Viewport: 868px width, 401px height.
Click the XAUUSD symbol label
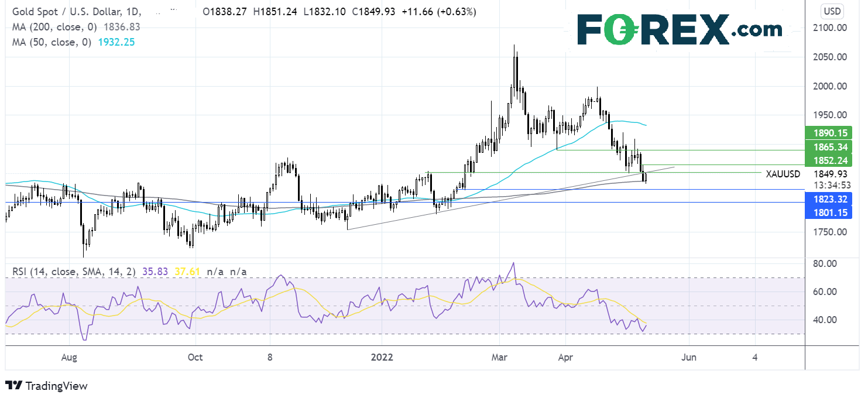click(x=784, y=174)
